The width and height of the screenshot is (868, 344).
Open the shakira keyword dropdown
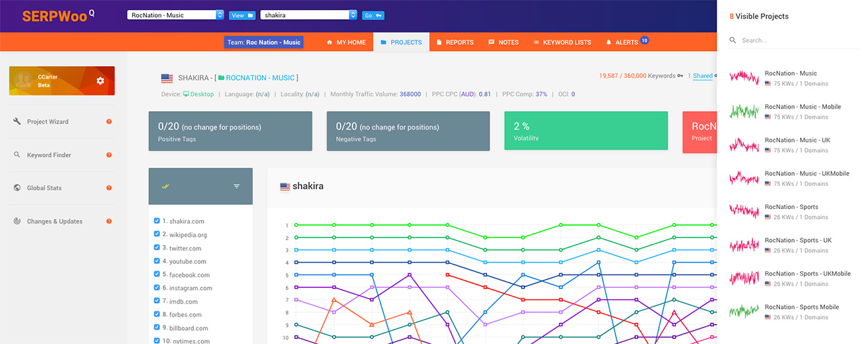point(309,15)
